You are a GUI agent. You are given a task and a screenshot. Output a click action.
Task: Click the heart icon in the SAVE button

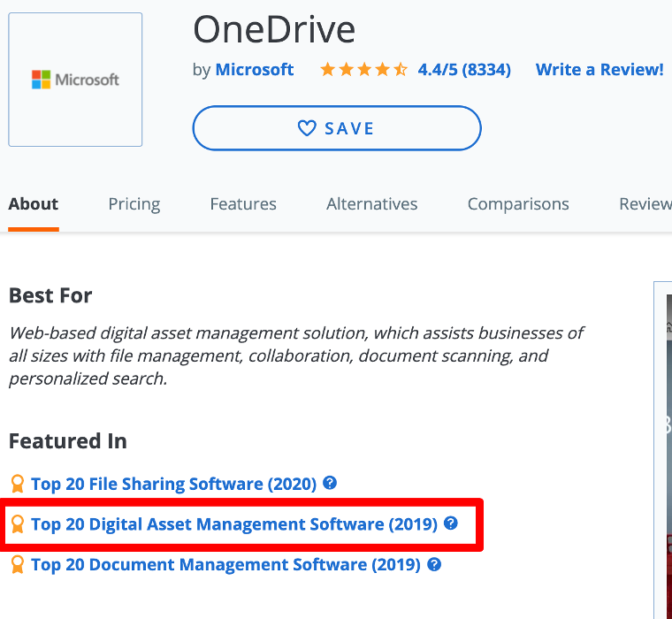(307, 128)
